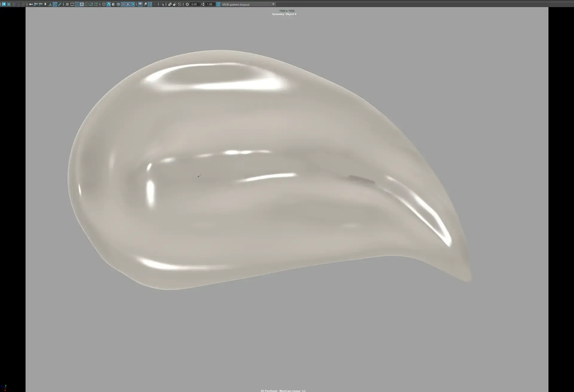Image resolution: width=574 pixels, height=392 pixels.
Task: Toggle the Resolution Gate icon
Action: [77, 4]
